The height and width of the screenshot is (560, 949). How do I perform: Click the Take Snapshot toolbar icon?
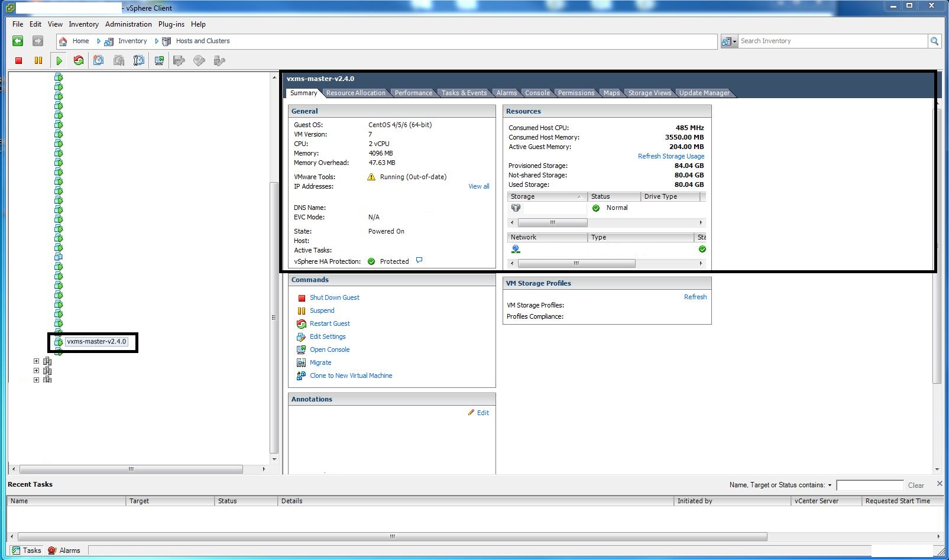point(98,60)
